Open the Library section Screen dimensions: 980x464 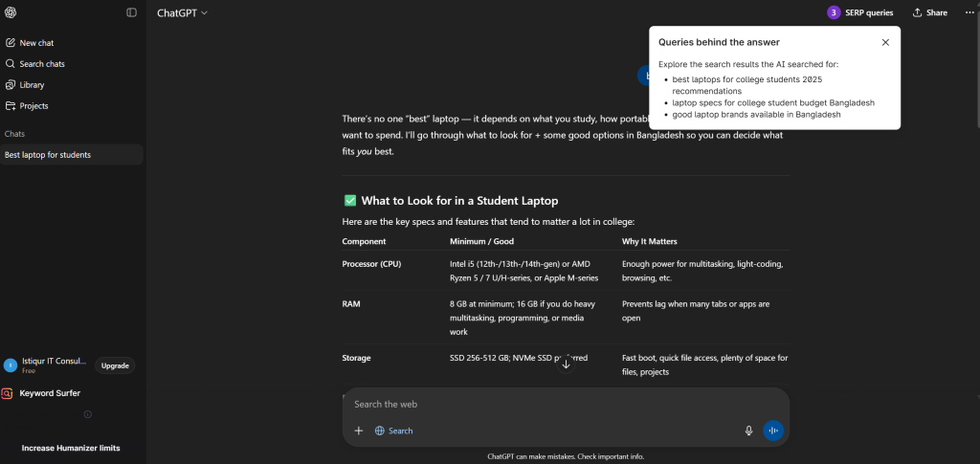tap(32, 85)
